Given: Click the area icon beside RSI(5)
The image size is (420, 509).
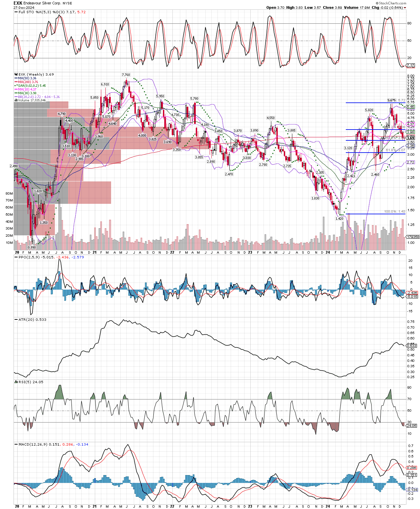Looking at the screenshot, I should tap(16, 382).
